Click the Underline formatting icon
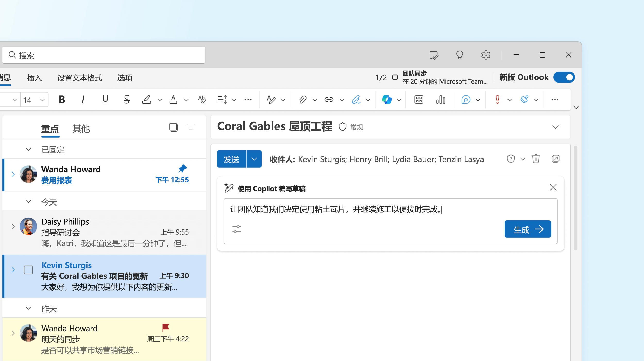 pos(105,99)
